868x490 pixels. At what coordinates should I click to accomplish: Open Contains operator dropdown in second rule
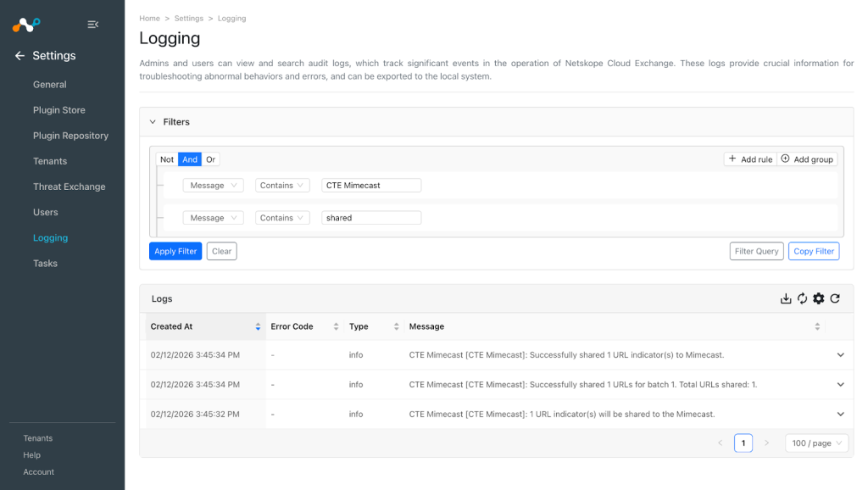point(282,218)
